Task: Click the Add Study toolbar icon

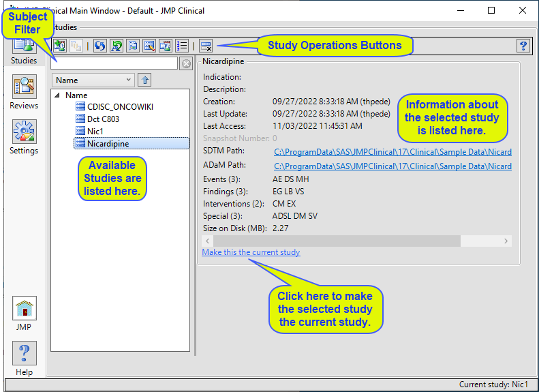Action: click(x=59, y=46)
